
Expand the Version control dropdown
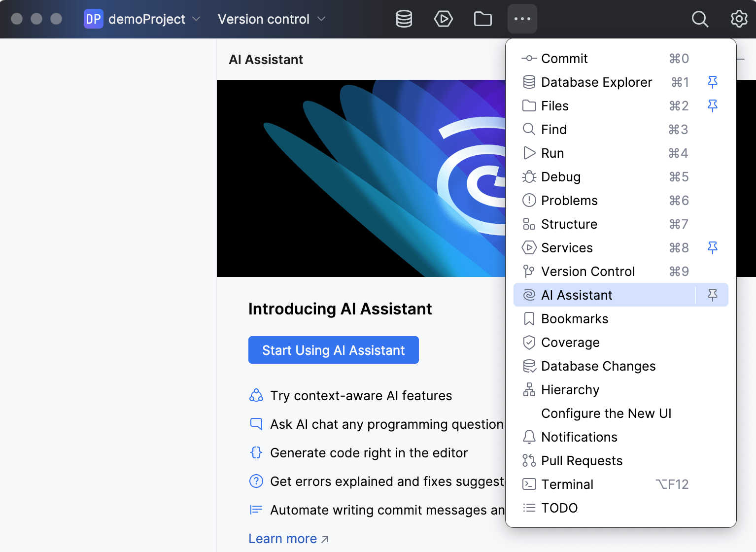[x=272, y=19]
